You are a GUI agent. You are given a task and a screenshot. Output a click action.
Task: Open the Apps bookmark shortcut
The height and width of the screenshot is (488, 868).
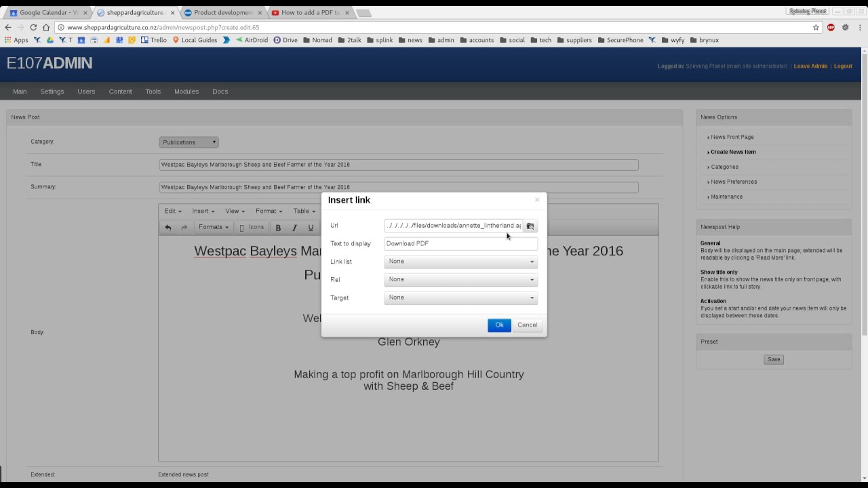(x=16, y=40)
